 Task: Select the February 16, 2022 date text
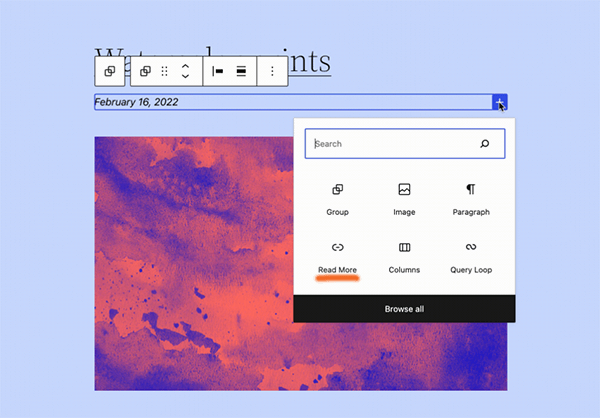coord(136,102)
